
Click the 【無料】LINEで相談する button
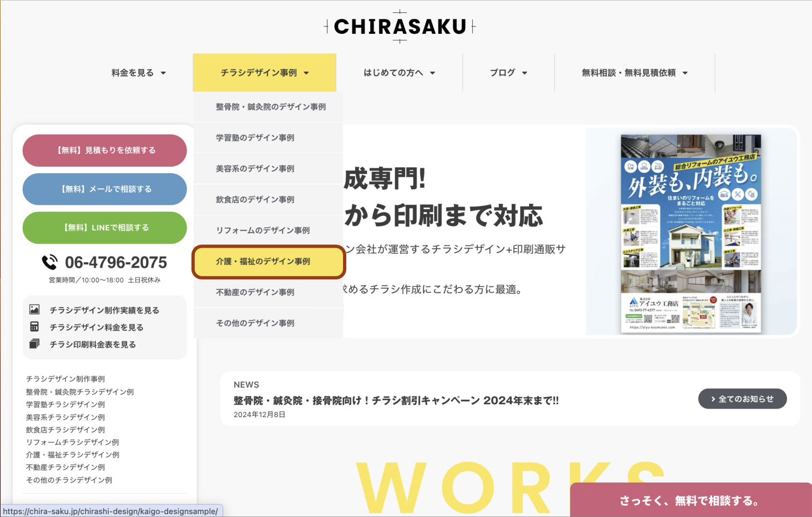tap(104, 228)
